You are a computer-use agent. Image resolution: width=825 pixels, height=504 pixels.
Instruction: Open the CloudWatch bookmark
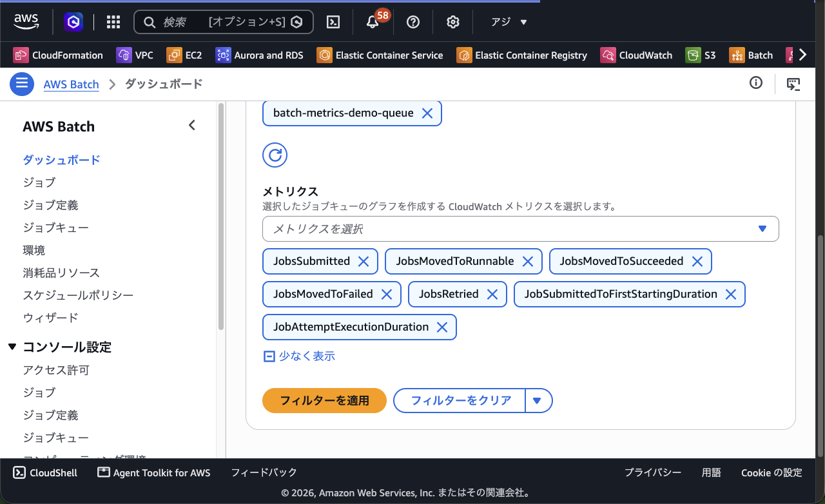point(636,55)
